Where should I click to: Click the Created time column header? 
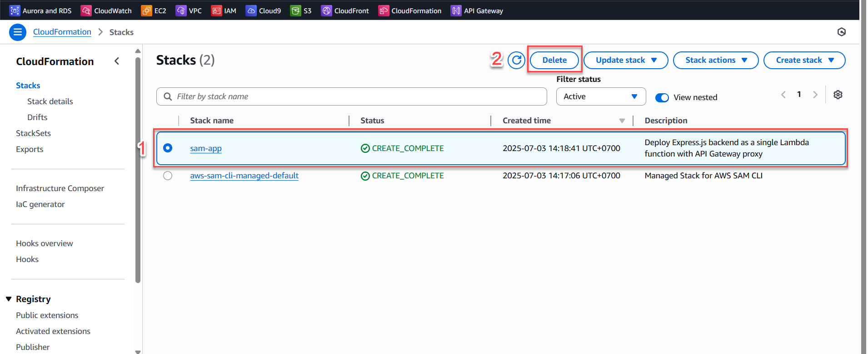[527, 121]
